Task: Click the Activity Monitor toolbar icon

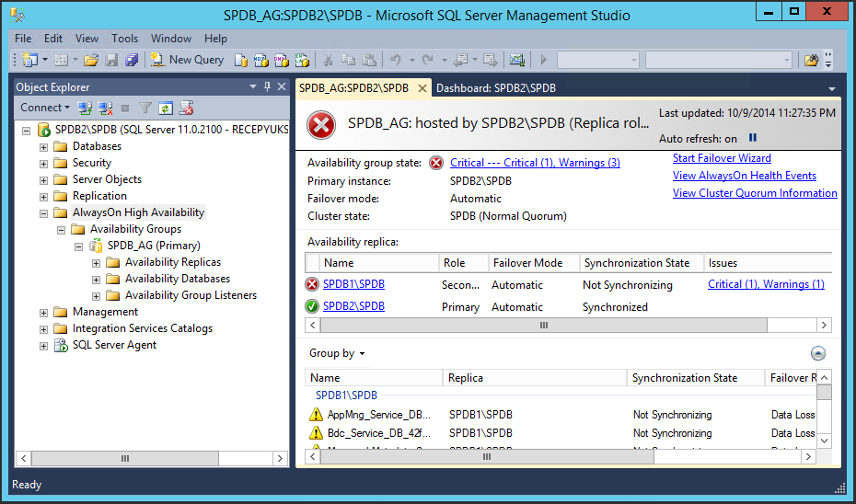Action: point(517,60)
